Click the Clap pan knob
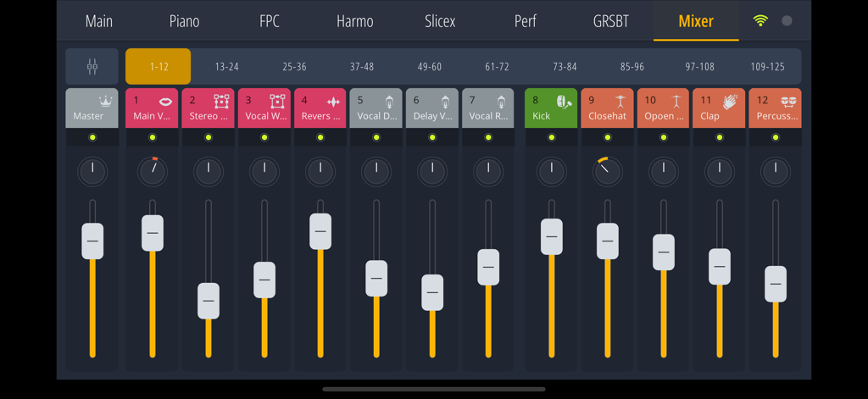 pyautogui.click(x=719, y=172)
